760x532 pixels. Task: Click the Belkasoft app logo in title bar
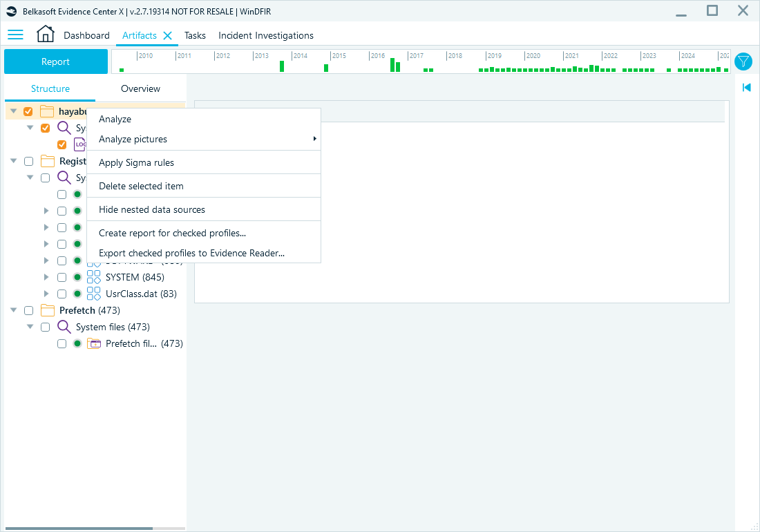coord(12,11)
